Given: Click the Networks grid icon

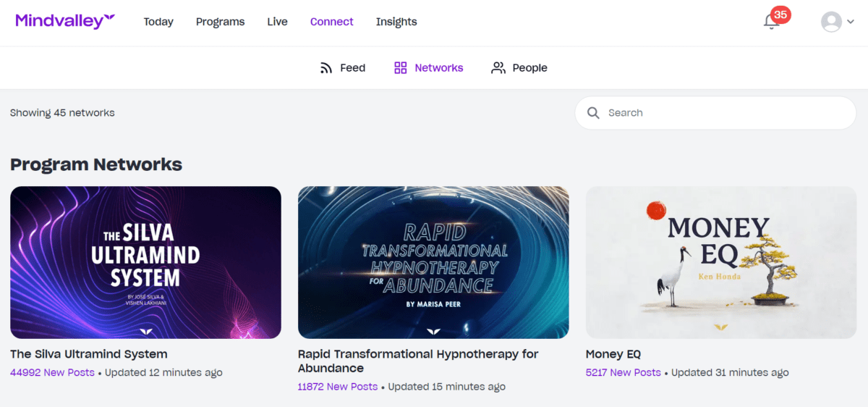Looking at the screenshot, I should [400, 68].
